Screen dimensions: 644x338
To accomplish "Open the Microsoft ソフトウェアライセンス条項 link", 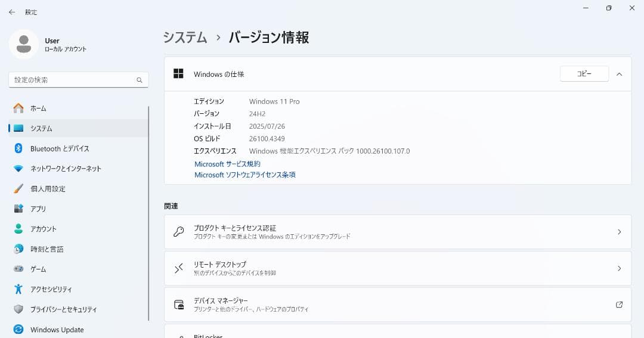I will (245, 175).
